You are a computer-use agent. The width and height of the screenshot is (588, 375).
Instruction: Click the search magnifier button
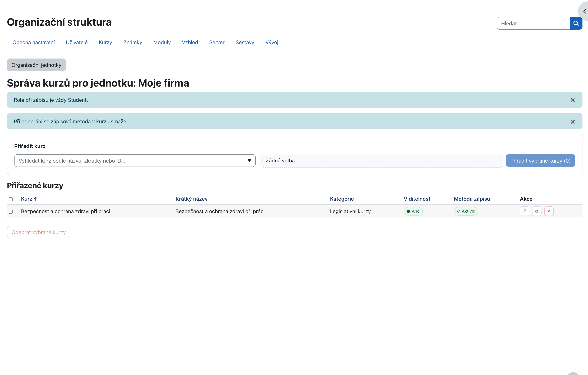point(576,23)
